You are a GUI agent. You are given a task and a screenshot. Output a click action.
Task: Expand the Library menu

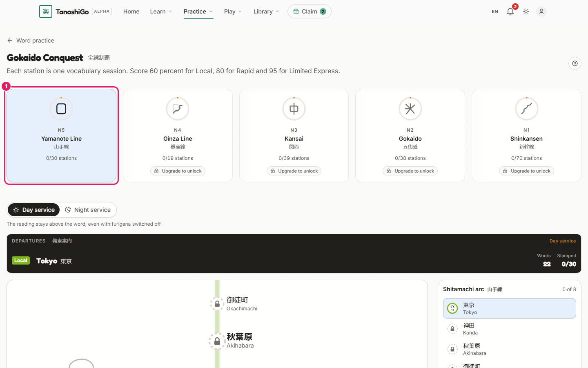[x=266, y=11]
